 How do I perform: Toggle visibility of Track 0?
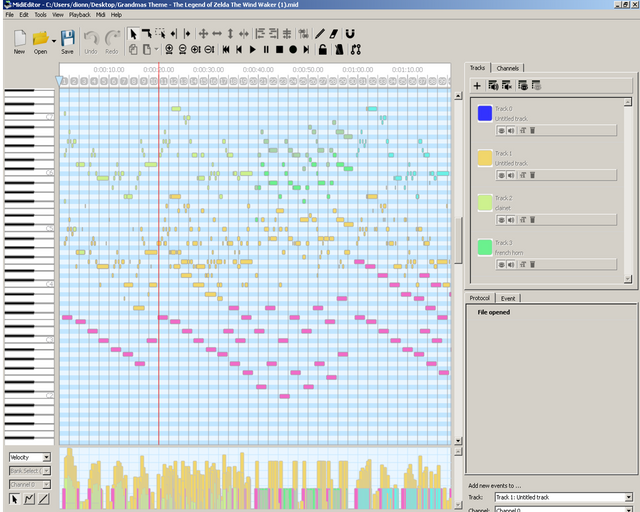501,130
